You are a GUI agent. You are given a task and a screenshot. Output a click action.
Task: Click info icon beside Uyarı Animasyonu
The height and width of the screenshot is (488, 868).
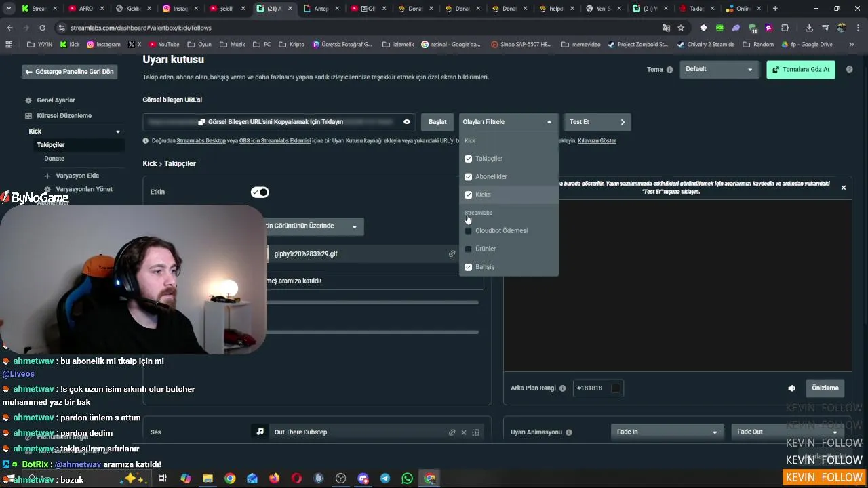click(x=568, y=432)
